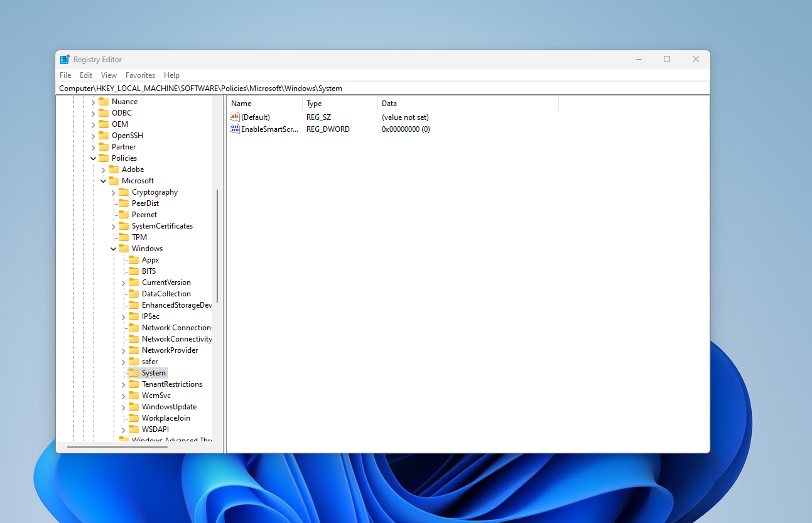Viewport: 812px width, 523px height.
Task: Click the Registry Editor app icon in title bar
Action: (65, 60)
